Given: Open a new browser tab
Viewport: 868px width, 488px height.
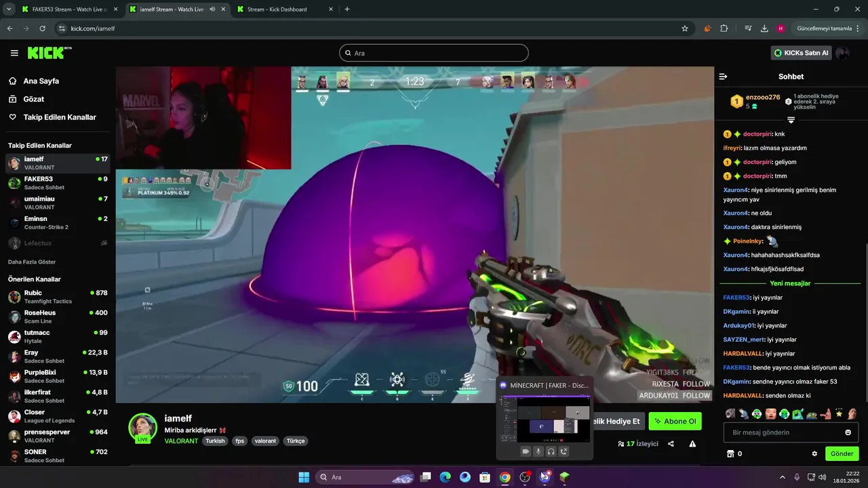Looking at the screenshot, I should click(x=347, y=9).
